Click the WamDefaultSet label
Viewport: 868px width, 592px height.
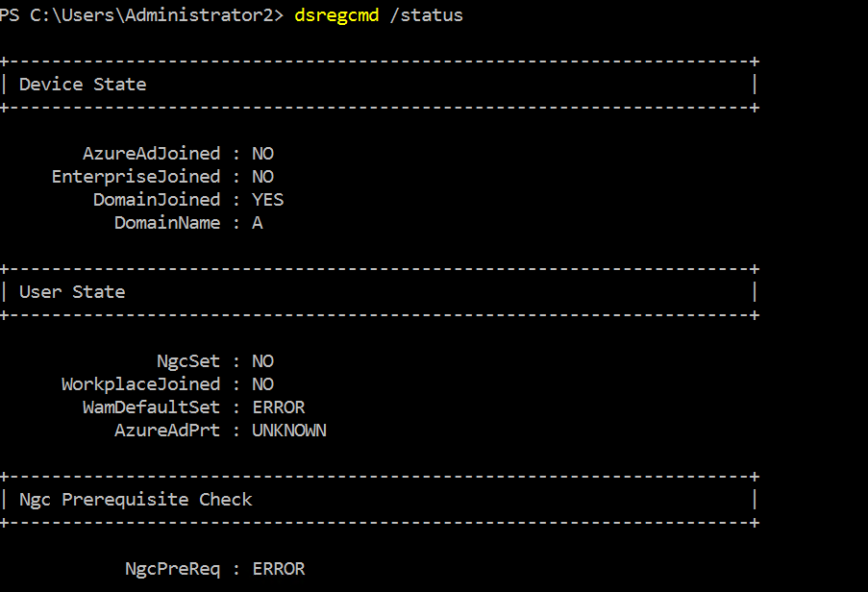(x=151, y=407)
